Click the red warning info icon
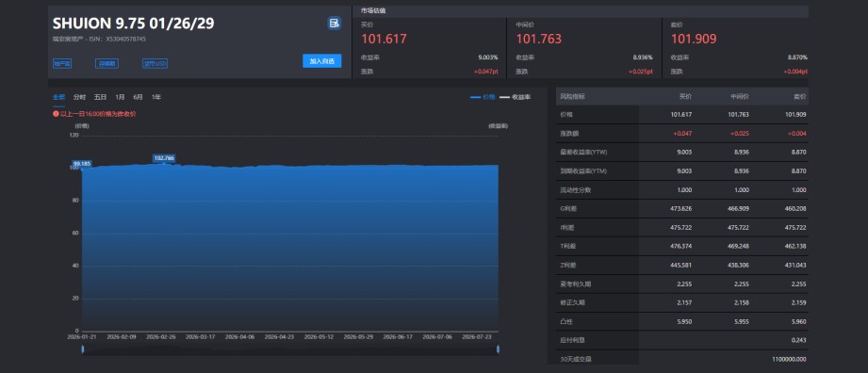This screenshot has width=868, height=373. pyautogui.click(x=56, y=113)
